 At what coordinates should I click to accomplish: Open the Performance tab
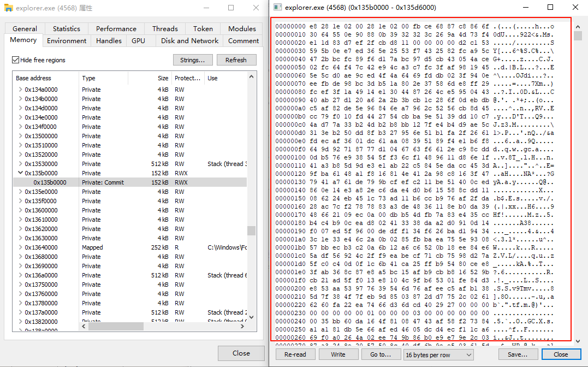[x=116, y=28]
